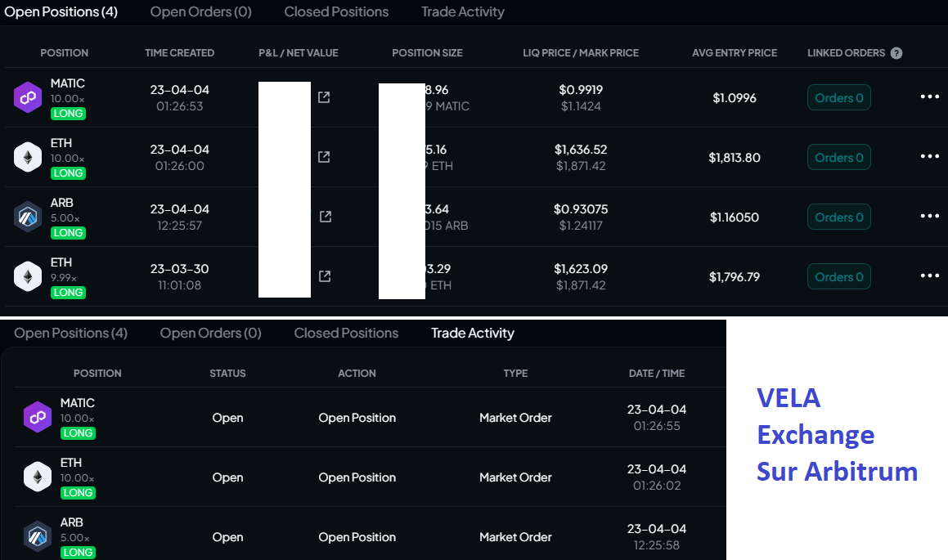Click average entry price $1,796.79
Image resolution: width=948 pixels, height=560 pixels.
pyautogui.click(x=735, y=277)
